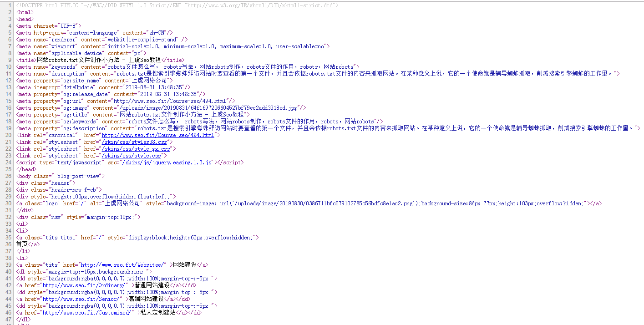644x325 pixels.
Task: Open the canonical link http://www.seo.fit/Course-seo/494.html
Action: (x=157, y=135)
